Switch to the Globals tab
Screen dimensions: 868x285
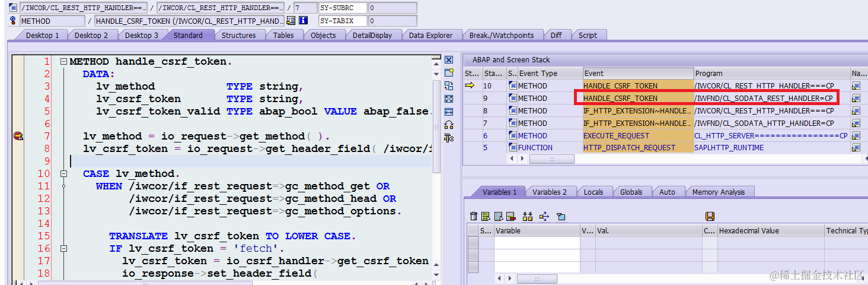coord(631,192)
